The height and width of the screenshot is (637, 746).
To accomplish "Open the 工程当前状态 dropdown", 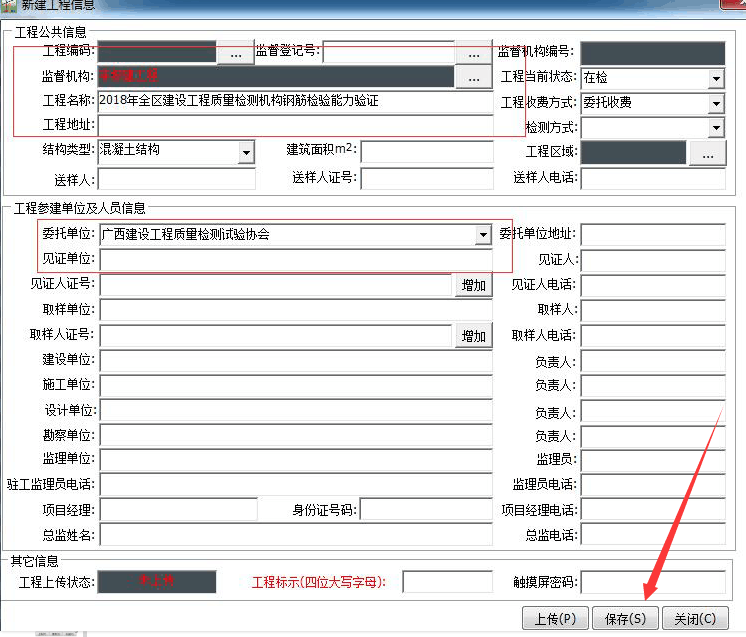I will coord(716,78).
